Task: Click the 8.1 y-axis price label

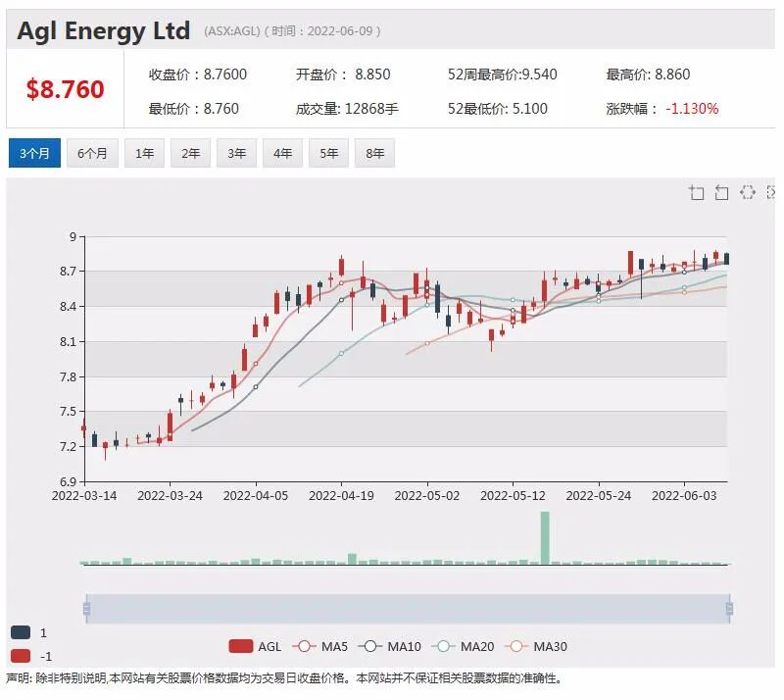Action: coord(68,342)
